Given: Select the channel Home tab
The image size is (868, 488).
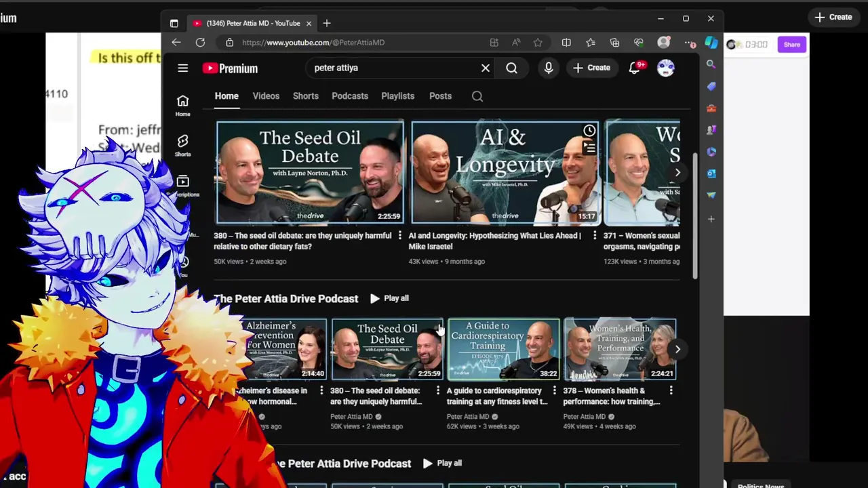Looking at the screenshot, I should click(226, 96).
